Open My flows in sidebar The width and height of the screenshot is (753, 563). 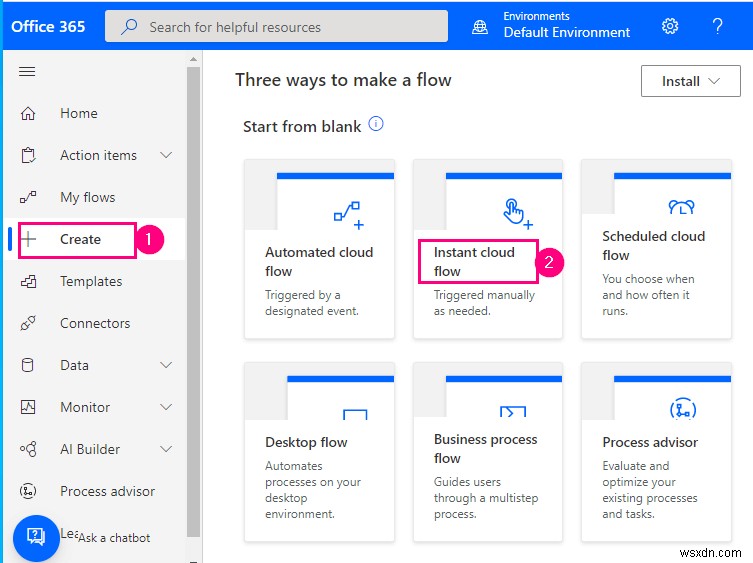pyautogui.click(x=87, y=197)
